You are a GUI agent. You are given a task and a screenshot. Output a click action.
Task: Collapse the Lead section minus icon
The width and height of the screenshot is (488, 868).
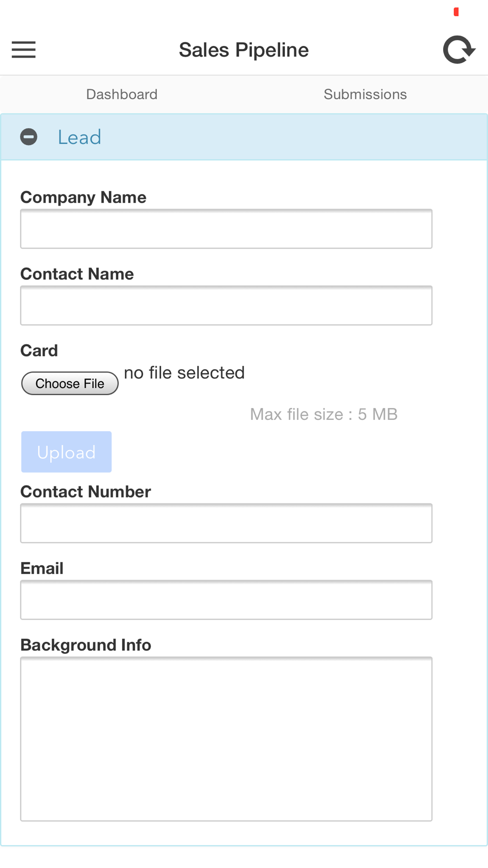coord(29,137)
